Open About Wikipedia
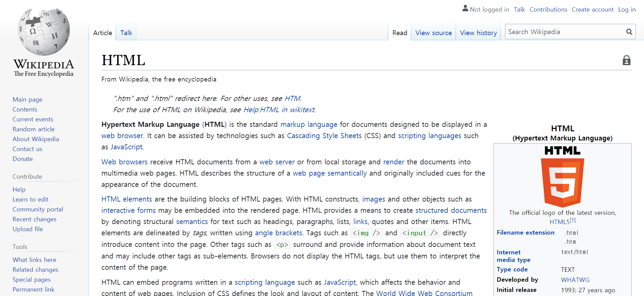Viewport: 644px width, 296px height. (x=36, y=139)
